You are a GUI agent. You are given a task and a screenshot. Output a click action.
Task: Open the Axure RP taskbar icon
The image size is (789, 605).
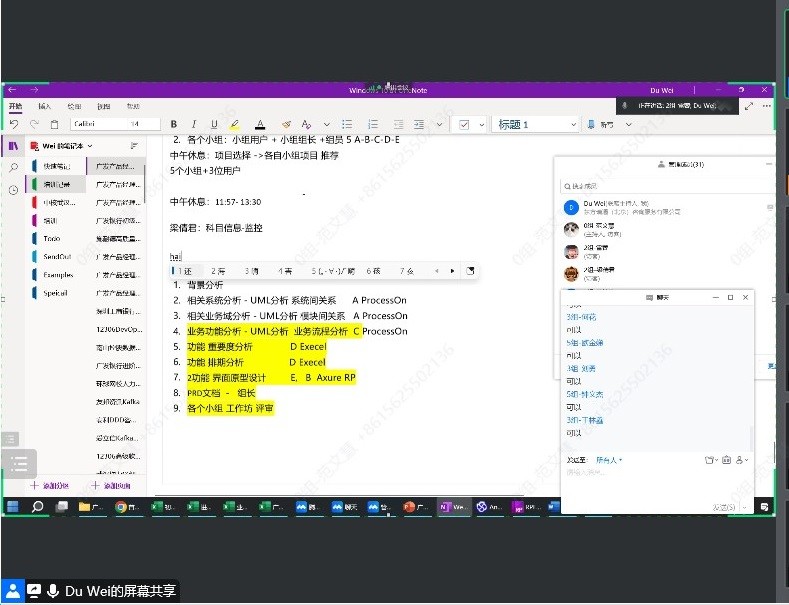[x=525, y=507]
